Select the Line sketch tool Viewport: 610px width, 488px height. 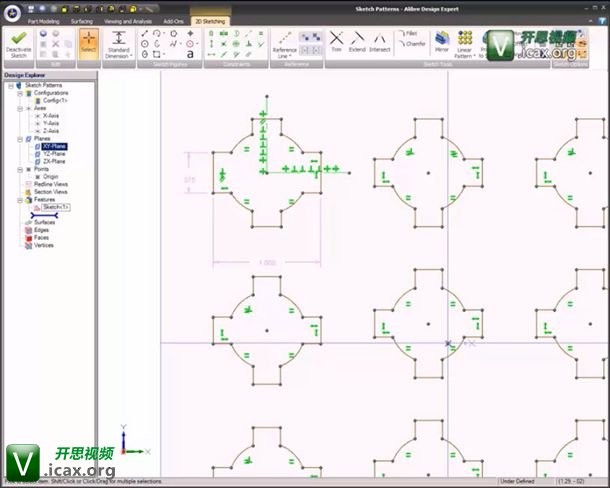pyautogui.click(x=145, y=33)
